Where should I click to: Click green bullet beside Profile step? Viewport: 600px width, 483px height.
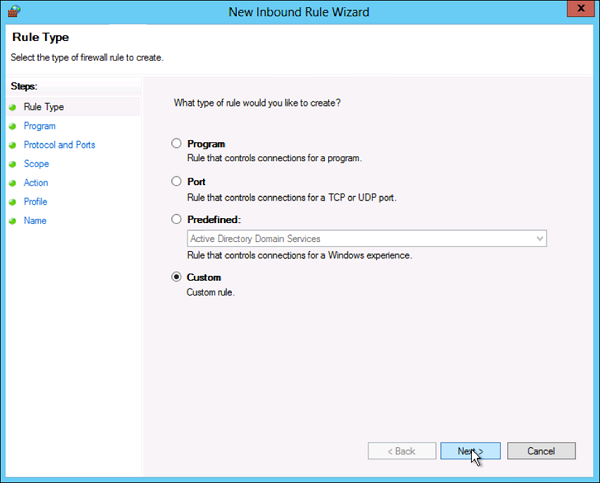(x=13, y=202)
